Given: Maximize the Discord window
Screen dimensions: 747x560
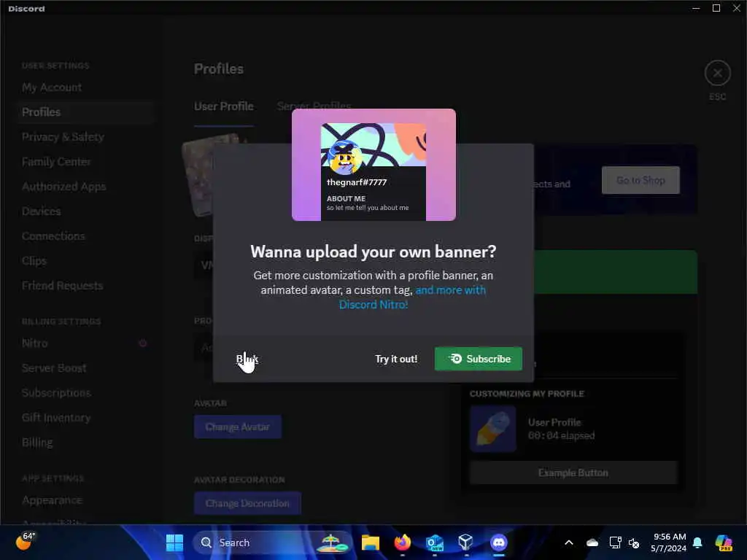Looking at the screenshot, I should (716, 8).
